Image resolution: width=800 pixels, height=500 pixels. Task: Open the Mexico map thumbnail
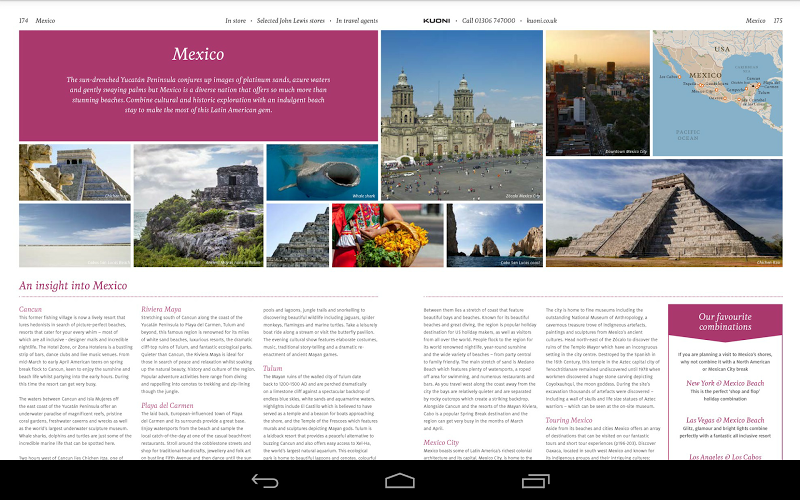(717, 93)
